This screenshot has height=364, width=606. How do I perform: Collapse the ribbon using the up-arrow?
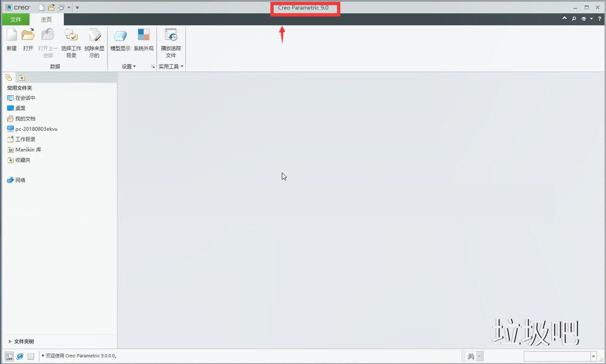pos(565,19)
